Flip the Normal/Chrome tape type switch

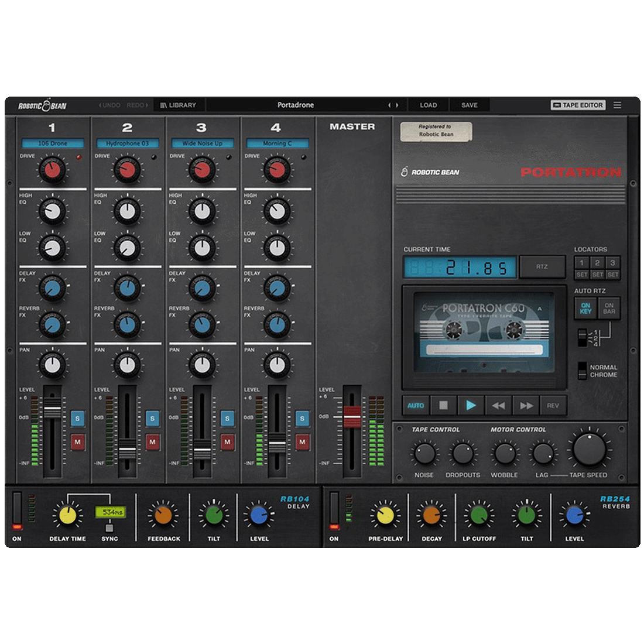(582, 371)
